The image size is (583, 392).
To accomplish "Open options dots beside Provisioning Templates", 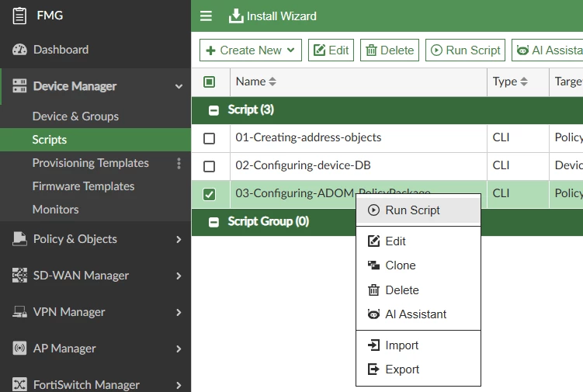I will [179, 163].
